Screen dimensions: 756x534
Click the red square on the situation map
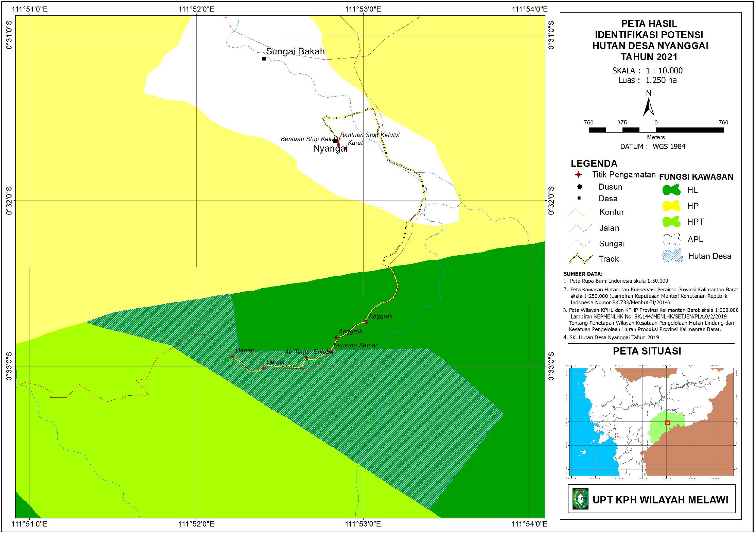click(668, 423)
